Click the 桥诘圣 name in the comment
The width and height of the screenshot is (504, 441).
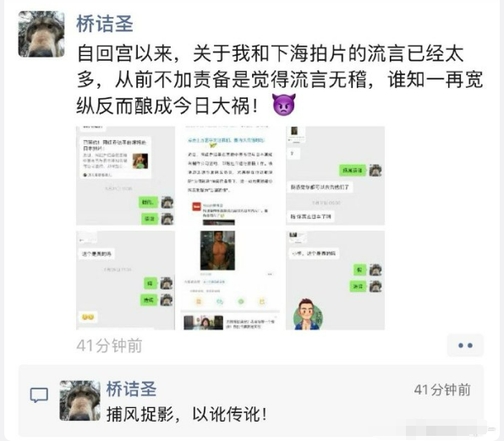point(131,389)
